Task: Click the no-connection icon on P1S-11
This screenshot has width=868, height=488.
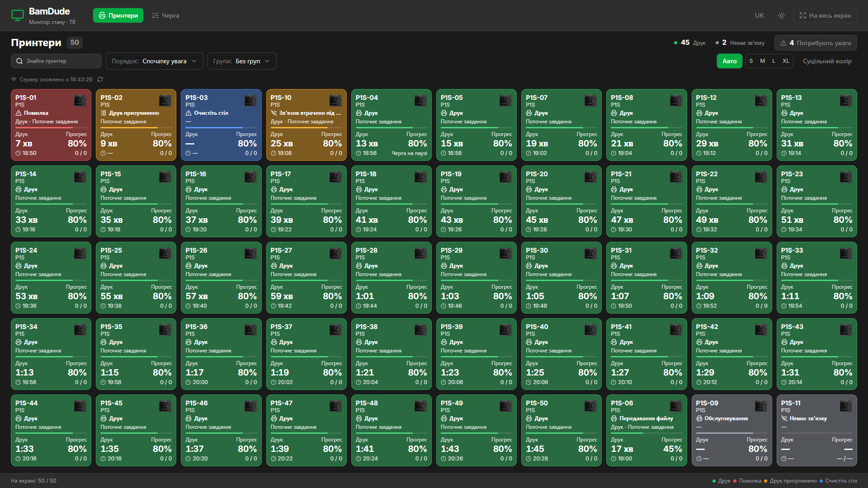Action: pos(784,418)
